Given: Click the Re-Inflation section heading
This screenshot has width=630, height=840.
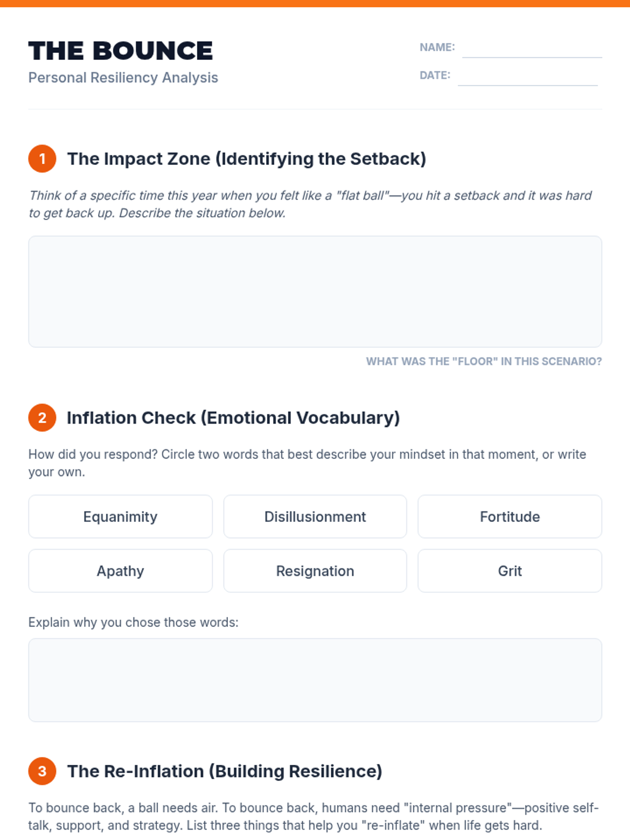Looking at the screenshot, I should coord(225,771).
